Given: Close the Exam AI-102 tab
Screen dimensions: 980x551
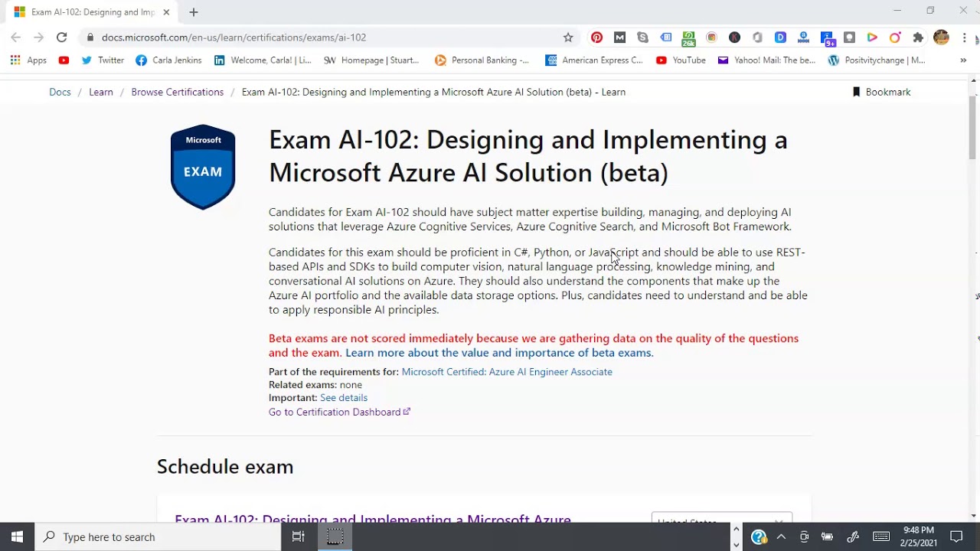Looking at the screenshot, I should coord(166,12).
